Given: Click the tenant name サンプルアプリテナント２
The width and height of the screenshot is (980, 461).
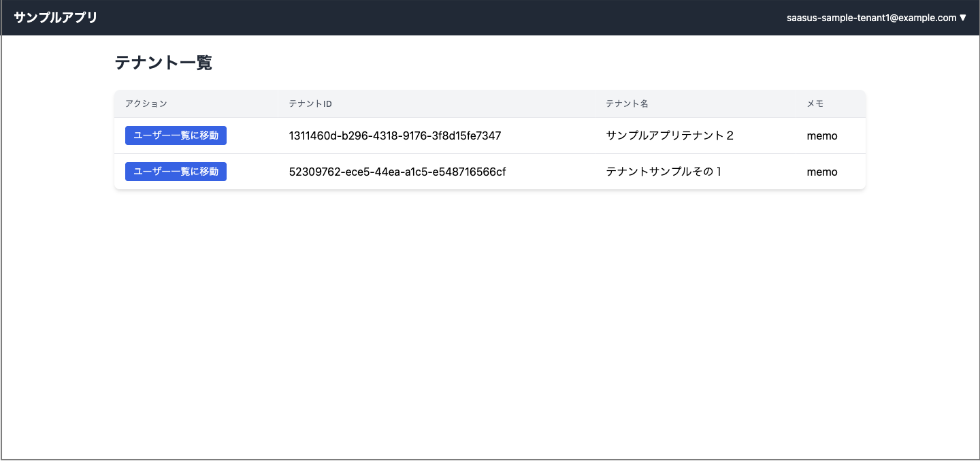Looking at the screenshot, I should (670, 136).
